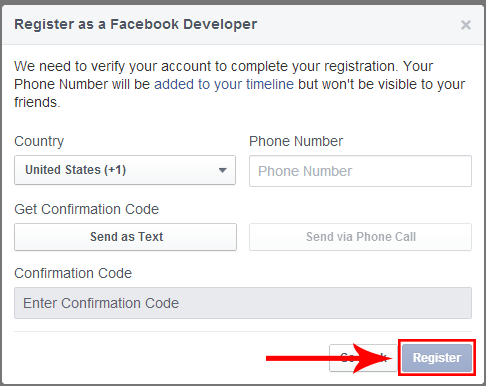Click the Send as Text button
This screenshot has height=386, width=486.
tap(125, 237)
